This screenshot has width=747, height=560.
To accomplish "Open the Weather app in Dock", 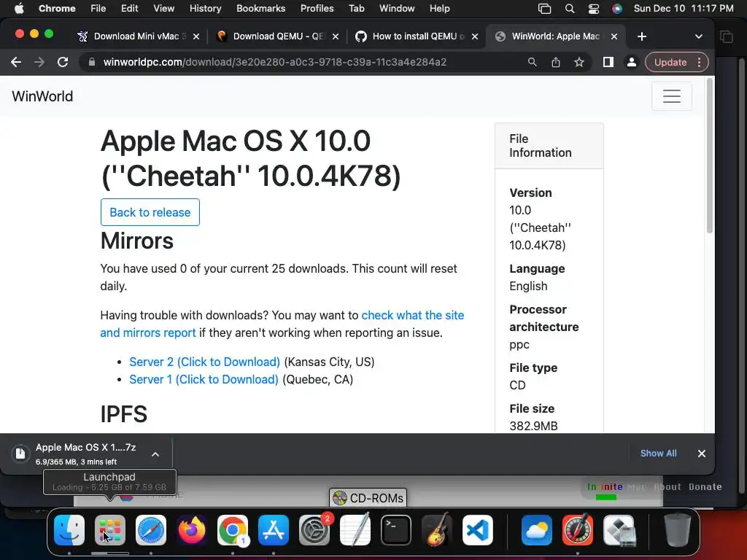I will tap(536, 530).
